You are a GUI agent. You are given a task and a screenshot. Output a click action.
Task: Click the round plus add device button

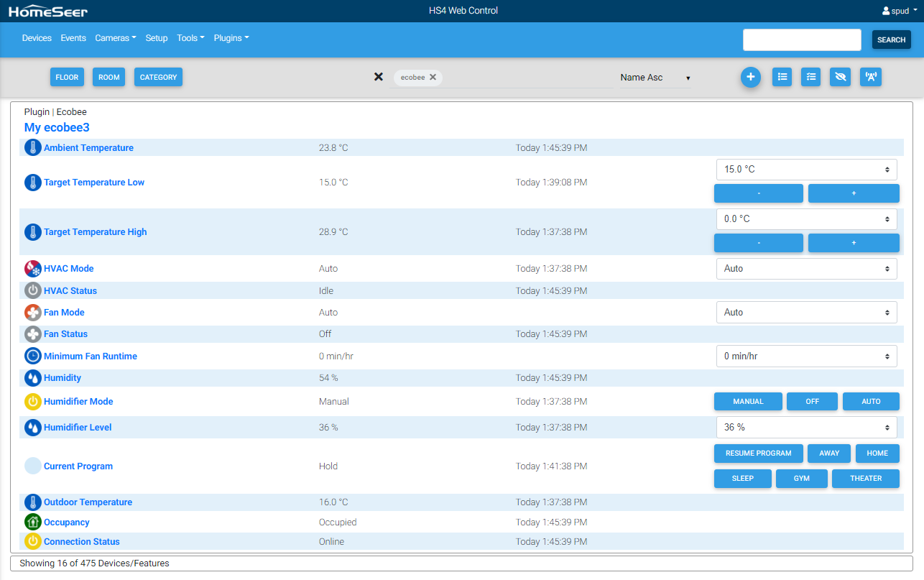point(750,77)
